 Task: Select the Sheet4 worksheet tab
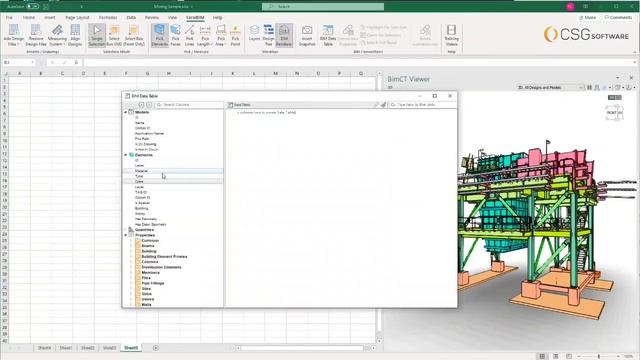[44, 348]
